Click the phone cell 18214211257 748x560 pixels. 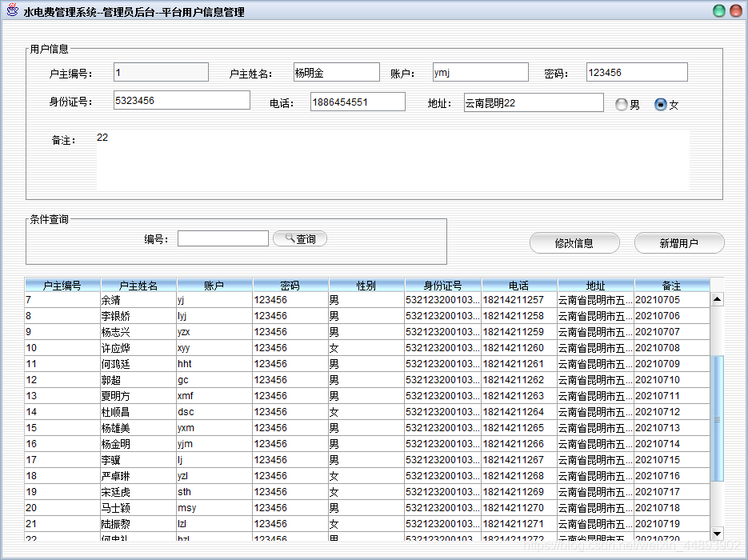pyautogui.click(x=519, y=299)
